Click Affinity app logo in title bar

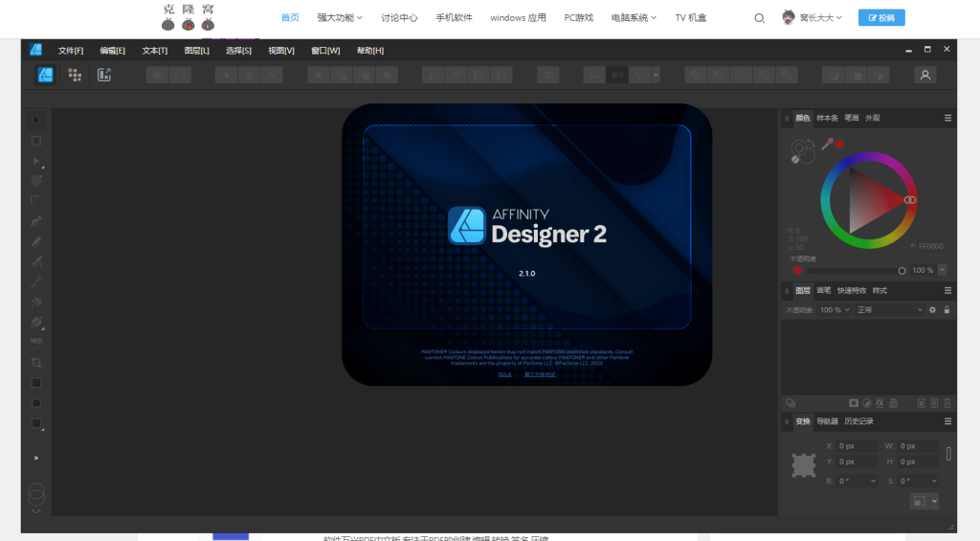[x=35, y=50]
